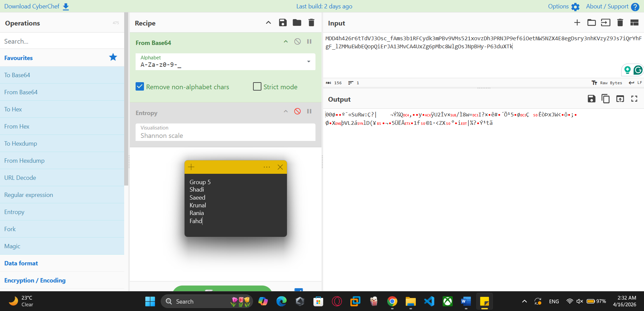Click the taskbar Search box
This screenshot has height=311, width=644.
click(x=207, y=302)
